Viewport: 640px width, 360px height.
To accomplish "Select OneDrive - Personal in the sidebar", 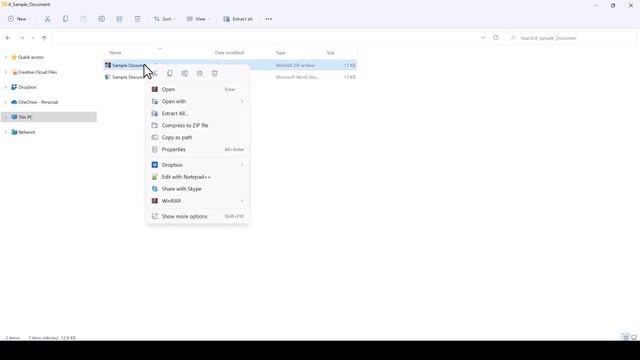I will click(38, 102).
